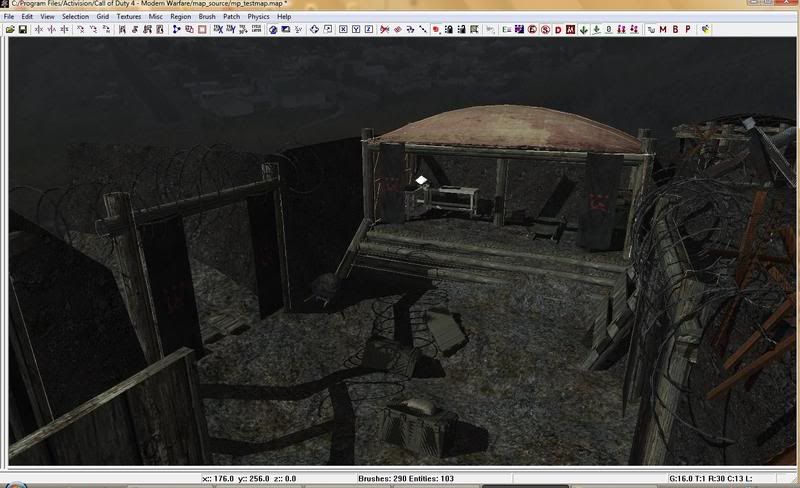
Task: Save map with the floppy disk icon
Action: [x=22, y=30]
